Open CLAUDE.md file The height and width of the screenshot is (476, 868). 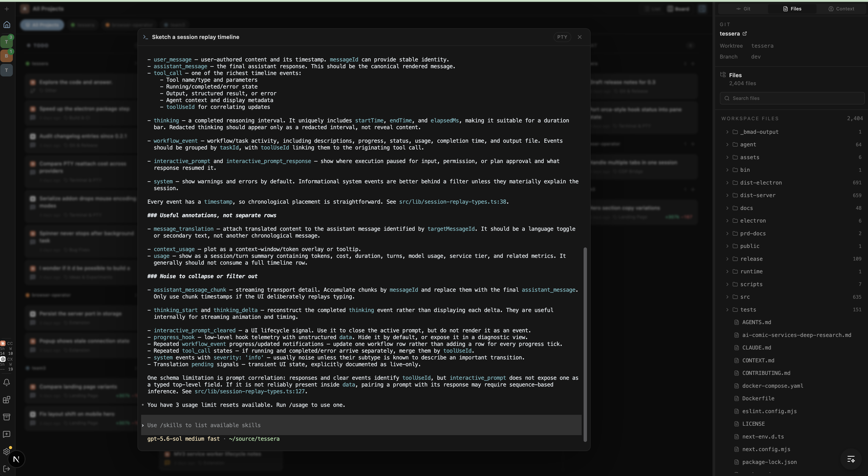coord(756,348)
